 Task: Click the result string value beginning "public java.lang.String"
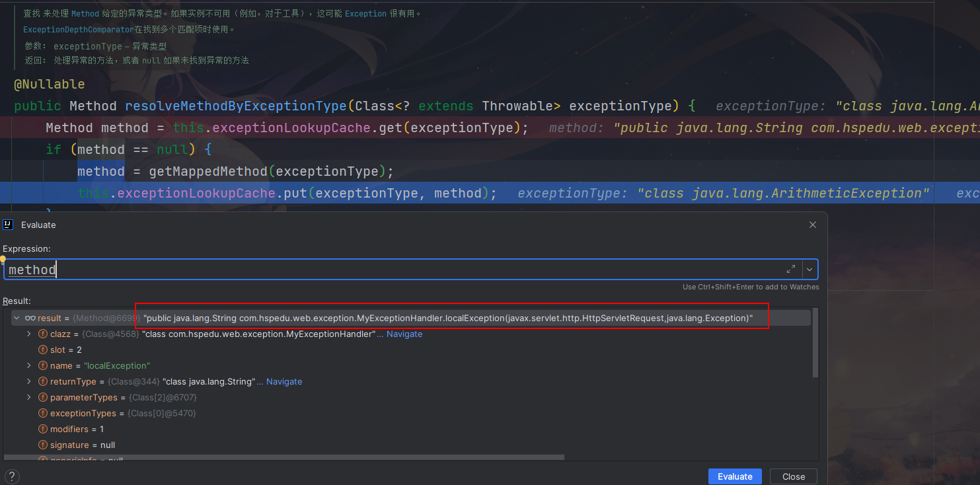(x=448, y=318)
